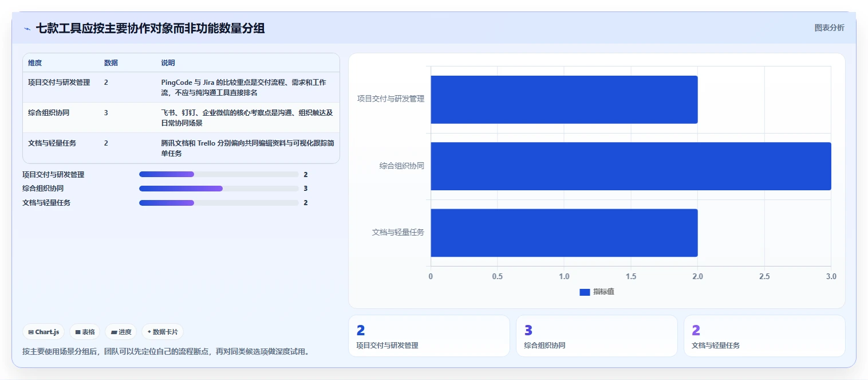Screen dimensions: 868x380
Task: Click the 0.5 x-axis tick label
Action: coord(497,276)
